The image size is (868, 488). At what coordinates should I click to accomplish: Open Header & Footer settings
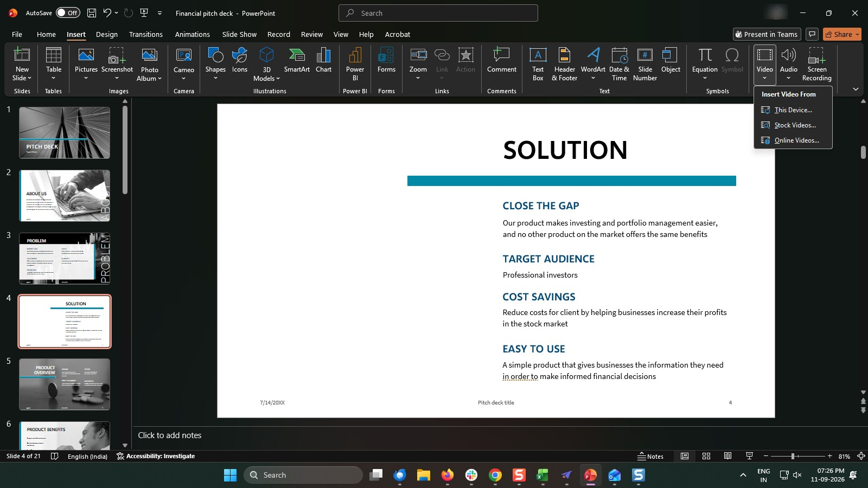pyautogui.click(x=564, y=63)
